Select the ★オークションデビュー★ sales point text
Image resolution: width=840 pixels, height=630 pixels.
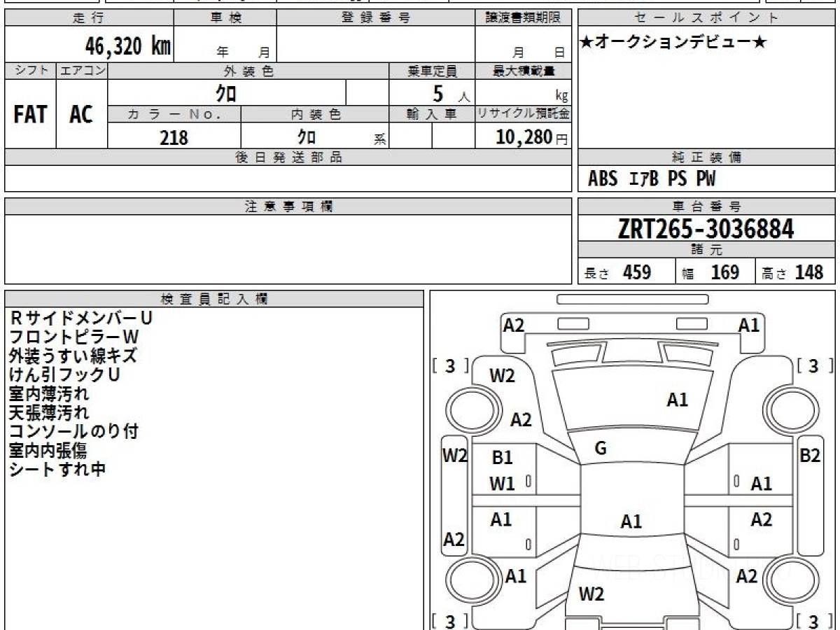[673, 43]
